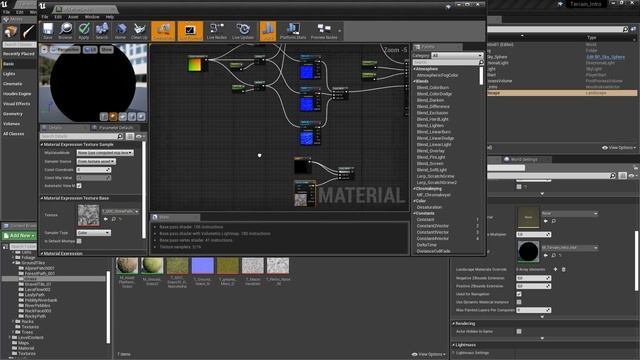Viewport: 640px width, 360px height.
Task: Click search icon in World Outliner search bar
Action: coord(625,29)
